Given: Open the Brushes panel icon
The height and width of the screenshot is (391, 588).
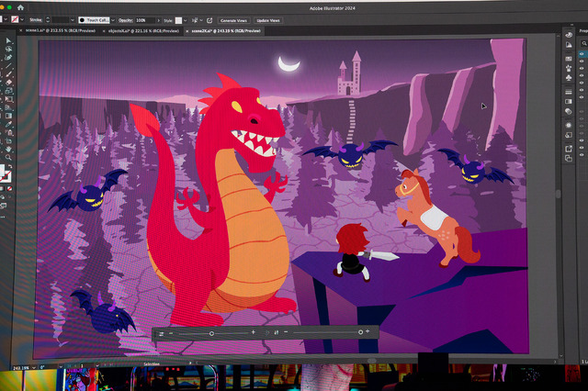Looking at the screenshot, I should (569, 68).
